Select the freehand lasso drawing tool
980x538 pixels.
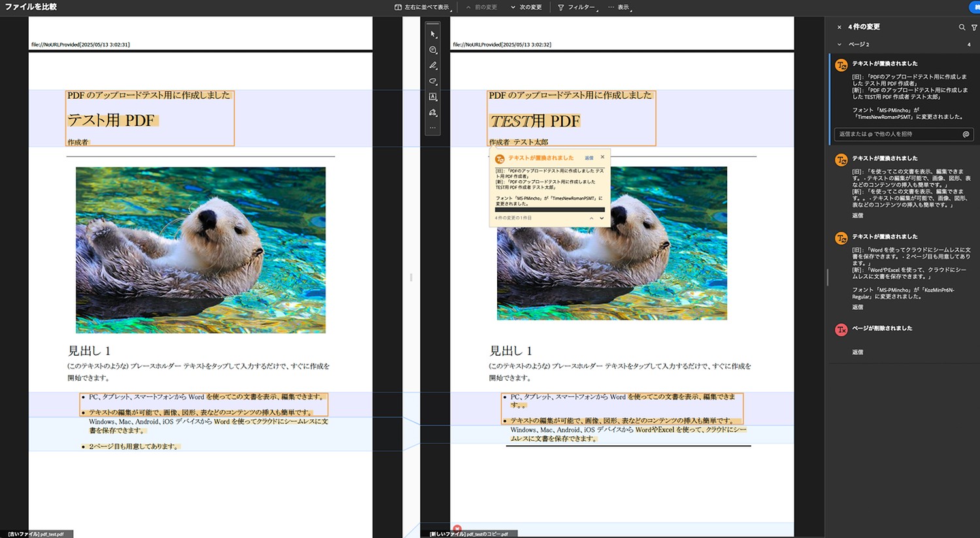pyautogui.click(x=433, y=81)
